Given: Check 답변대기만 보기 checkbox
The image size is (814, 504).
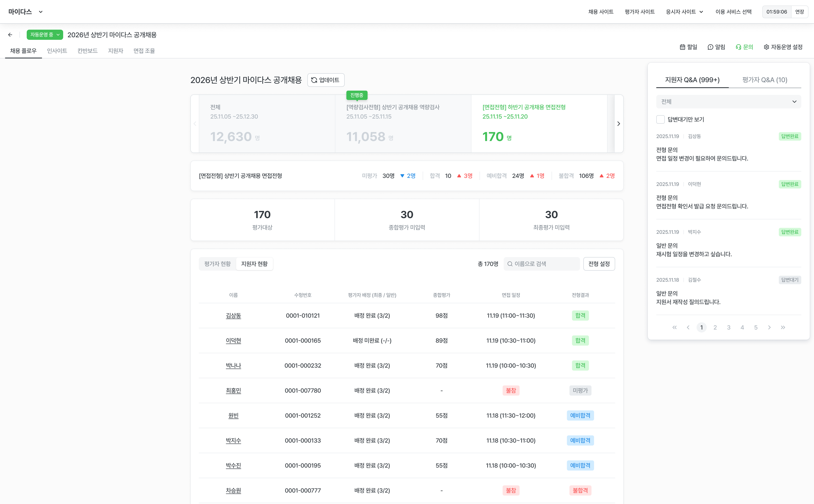Looking at the screenshot, I should (660, 119).
